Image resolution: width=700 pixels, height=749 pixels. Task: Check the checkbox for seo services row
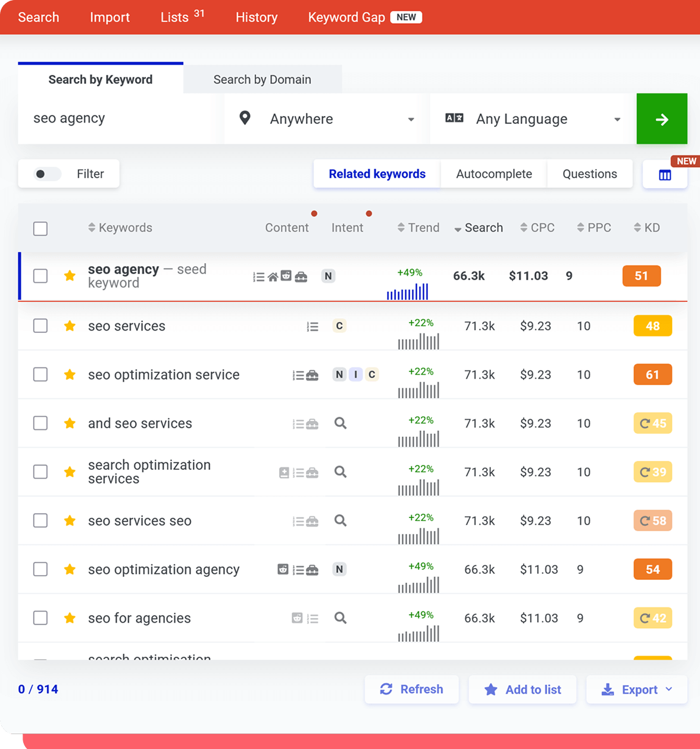tap(40, 326)
